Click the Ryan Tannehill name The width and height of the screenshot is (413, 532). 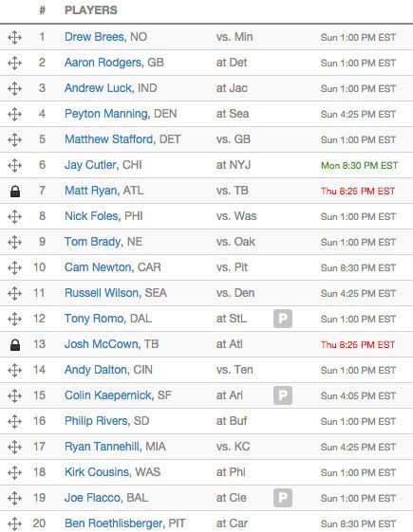tap(103, 447)
